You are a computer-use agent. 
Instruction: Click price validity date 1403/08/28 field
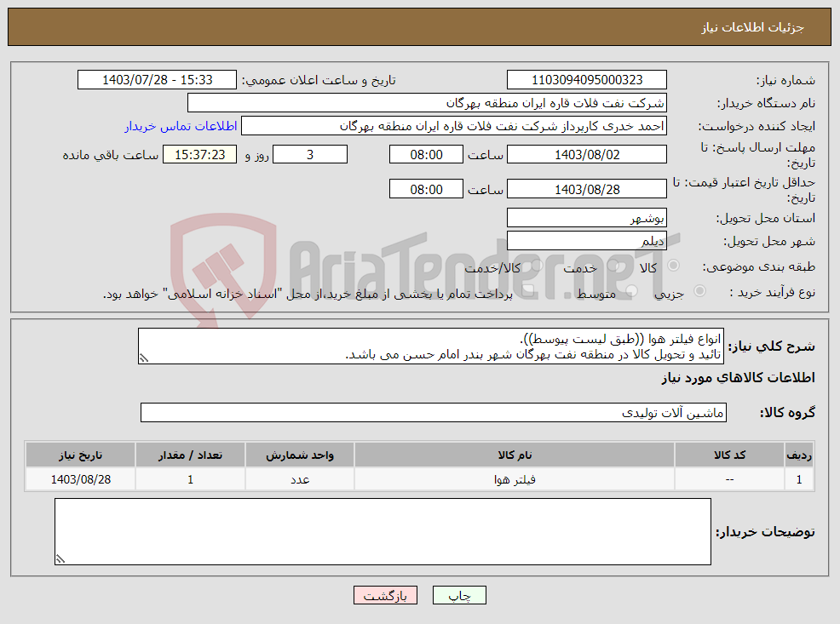587,189
